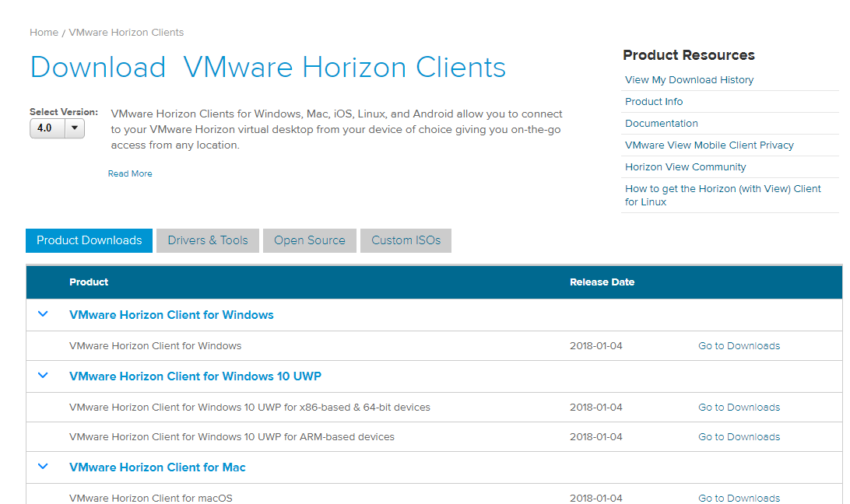Go to Downloads for UWP x86-based & 64-bit devices

[x=739, y=407]
